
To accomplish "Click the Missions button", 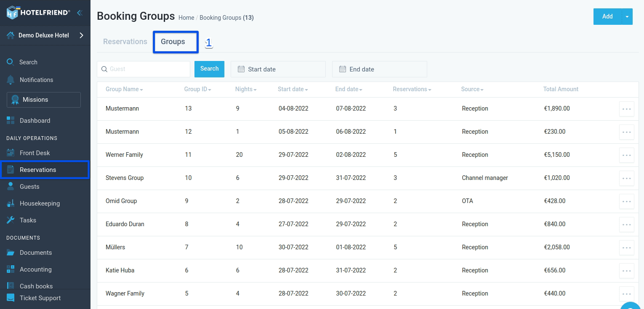I will 44,100.
